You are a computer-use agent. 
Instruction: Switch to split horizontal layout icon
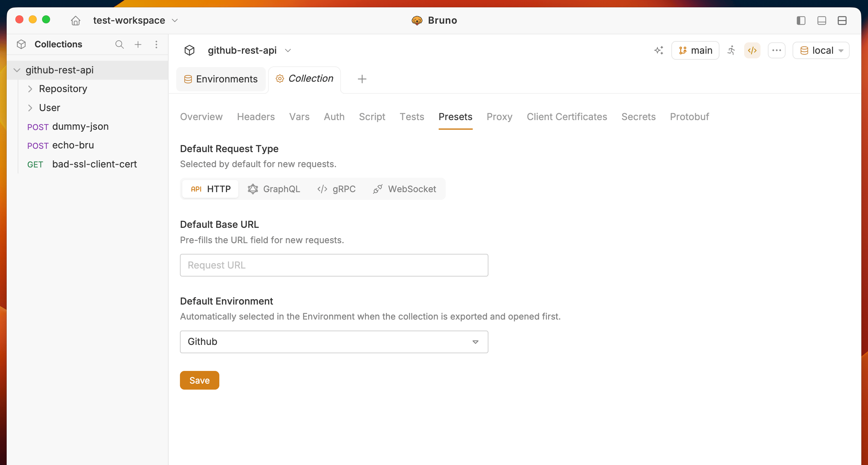point(842,21)
